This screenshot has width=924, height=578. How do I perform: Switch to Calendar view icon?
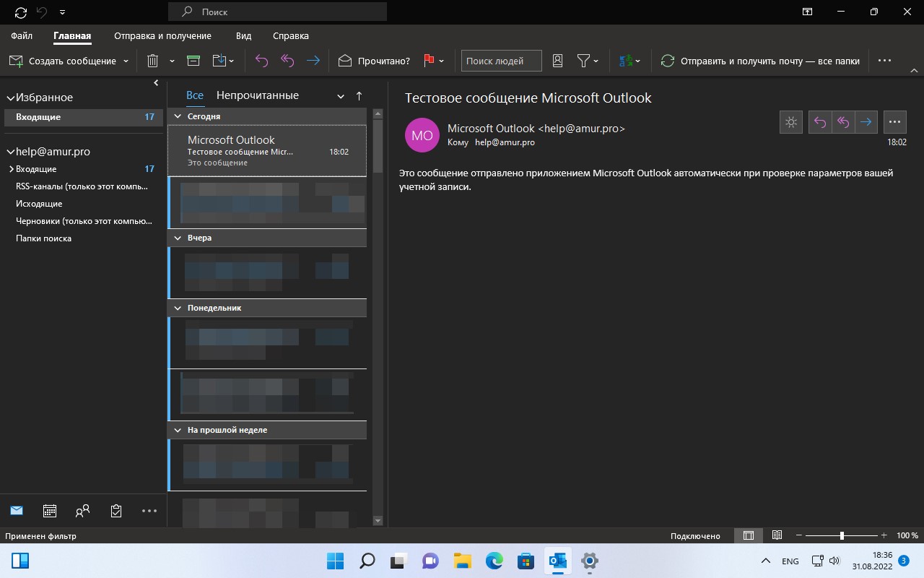point(50,511)
